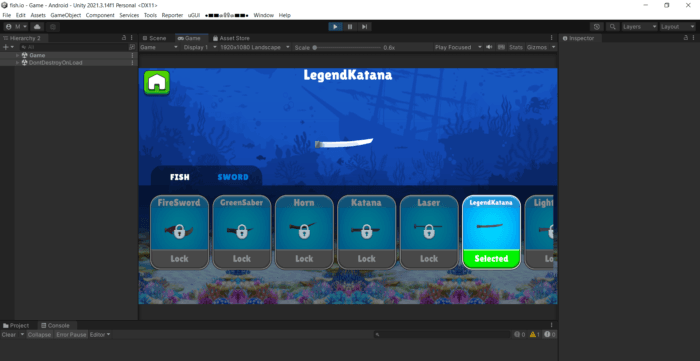Click the Lock button under Katana

pyautogui.click(x=367, y=259)
